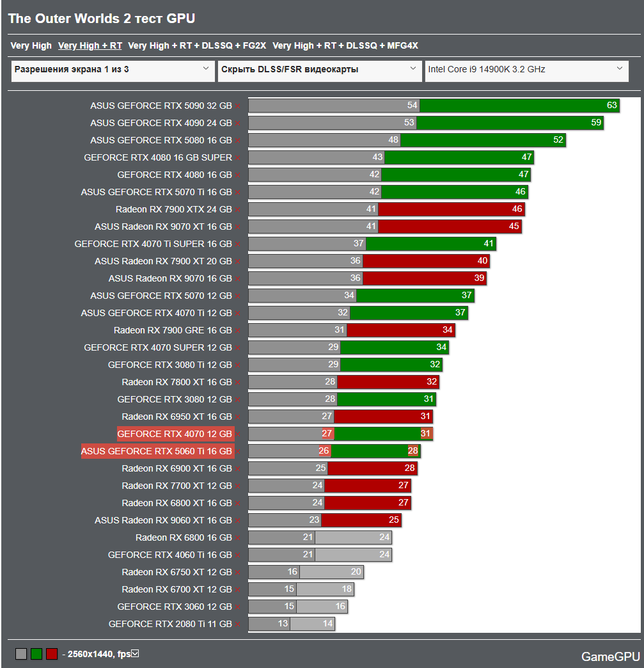This screenshot has height=668, width=644.
Task: Click the RTX 4090 green bar showing 59
Action: click(510, 123)
